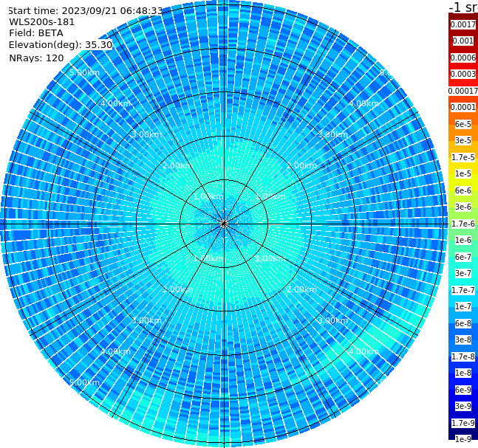This screenshot has width=478, height=448.
Task: Click the 1.7e-7 colorbar tick label
Action: (463, 290)
